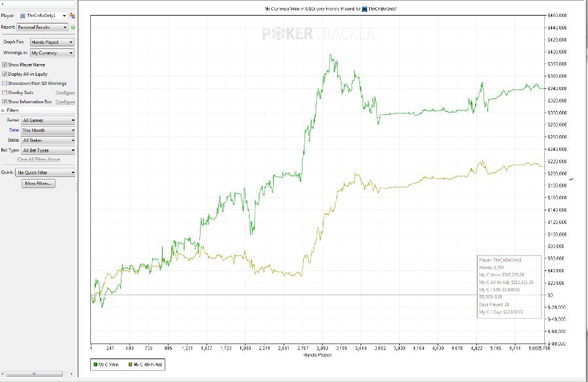Click Clear All Filters Above link
The height and width of the screenshot is (382, 588).
click(39, 159)
